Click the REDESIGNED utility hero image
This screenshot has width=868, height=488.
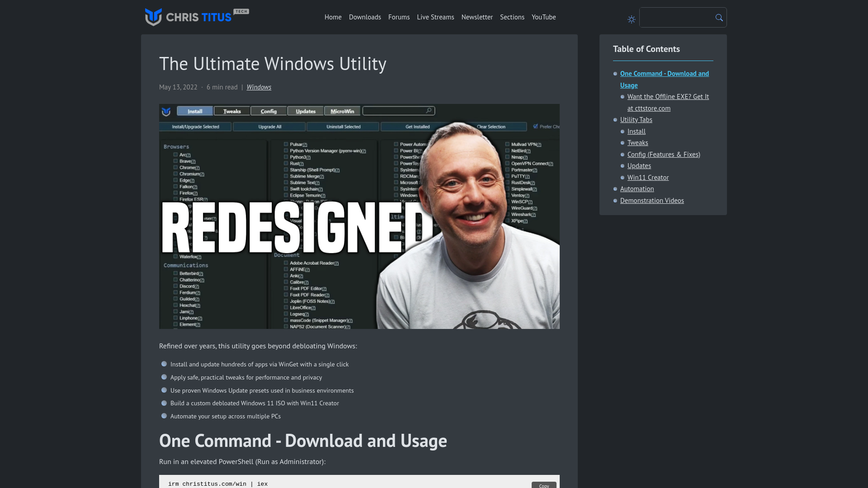pyautogui.click(x=359, y=216)
